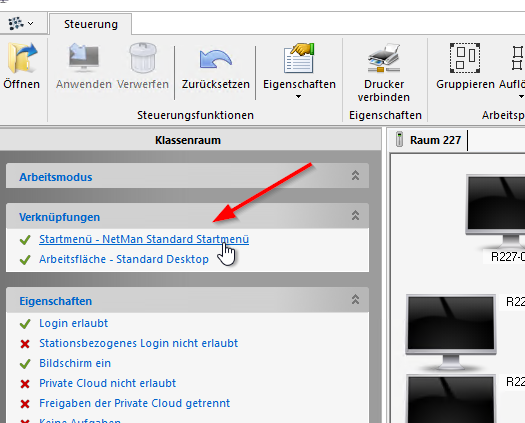Collapse the Verknüpfungen section

tap(355, 215)
